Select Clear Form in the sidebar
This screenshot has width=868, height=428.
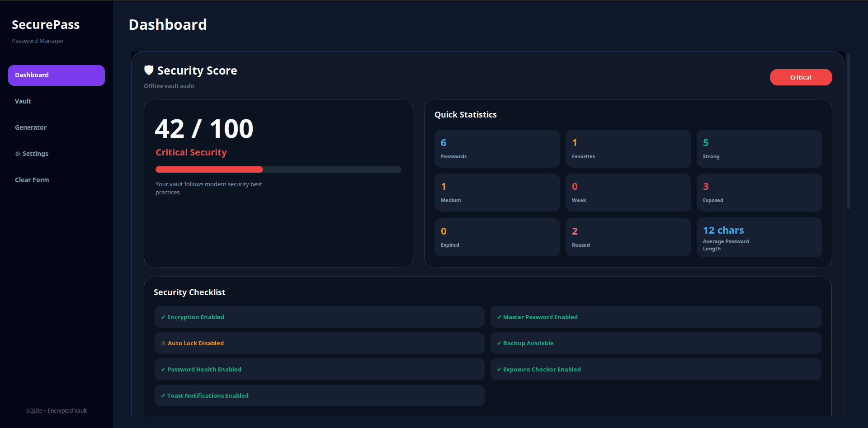coord(57,180)
